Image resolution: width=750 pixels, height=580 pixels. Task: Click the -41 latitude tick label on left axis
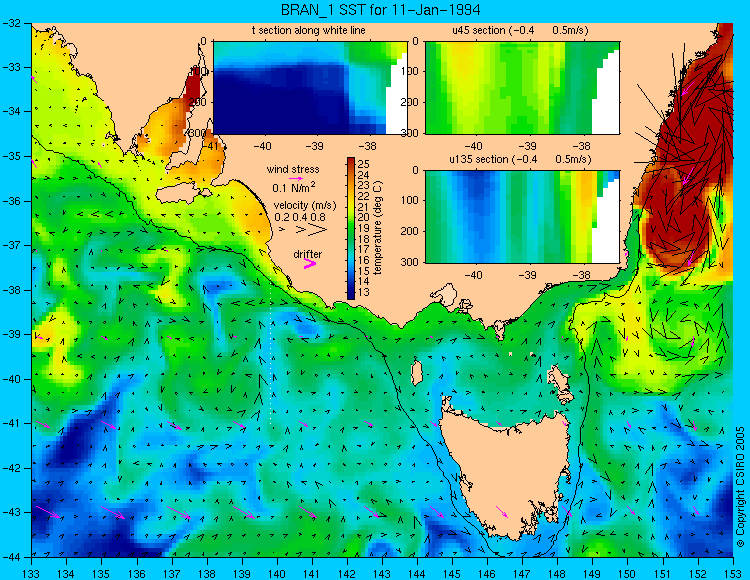pos(13,423)
